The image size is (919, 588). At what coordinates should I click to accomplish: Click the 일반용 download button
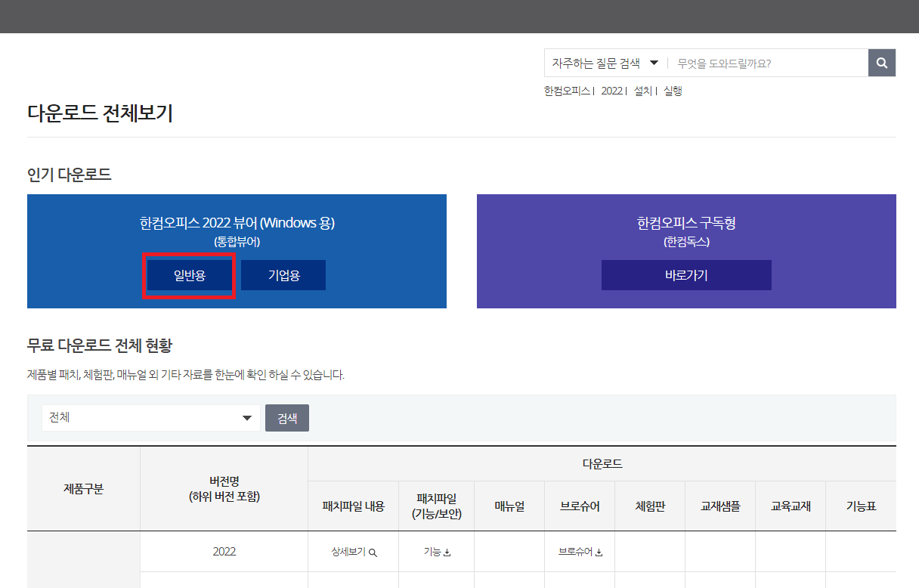pyautogui.click(x=188, y=275)
